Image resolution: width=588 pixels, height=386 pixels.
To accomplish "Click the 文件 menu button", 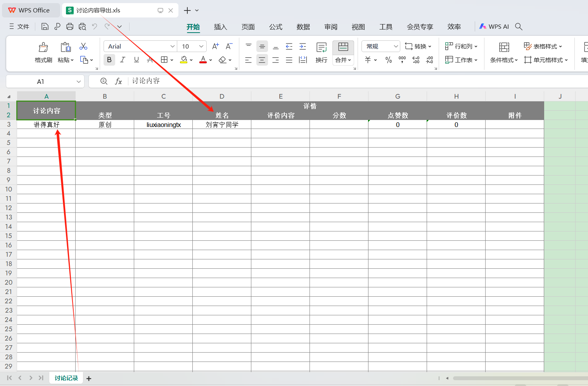I will coord(19,26).
